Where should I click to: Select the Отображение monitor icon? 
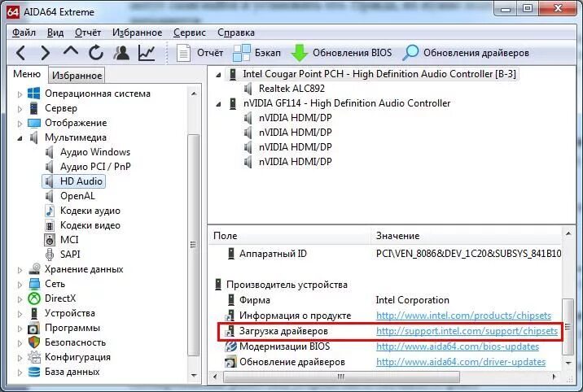tap(34, 123)
